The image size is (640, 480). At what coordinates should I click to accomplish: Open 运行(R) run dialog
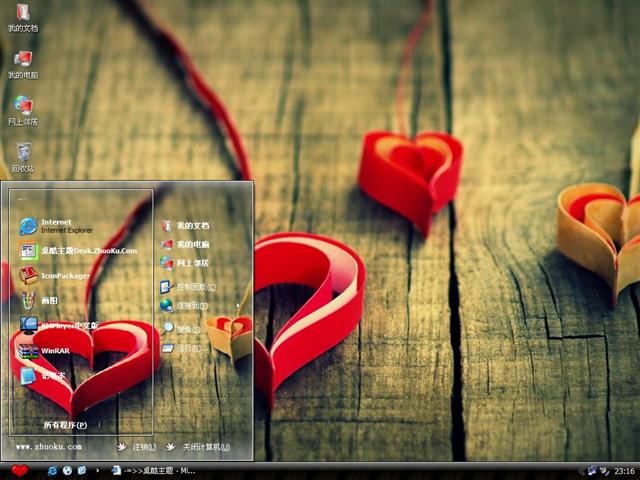[182, 348]
